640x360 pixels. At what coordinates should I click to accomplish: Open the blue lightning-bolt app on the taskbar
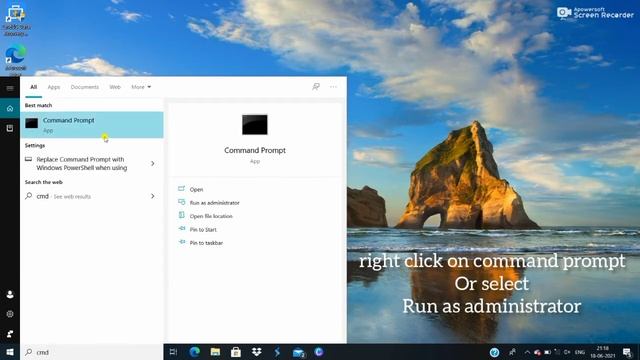coord(277,352)
